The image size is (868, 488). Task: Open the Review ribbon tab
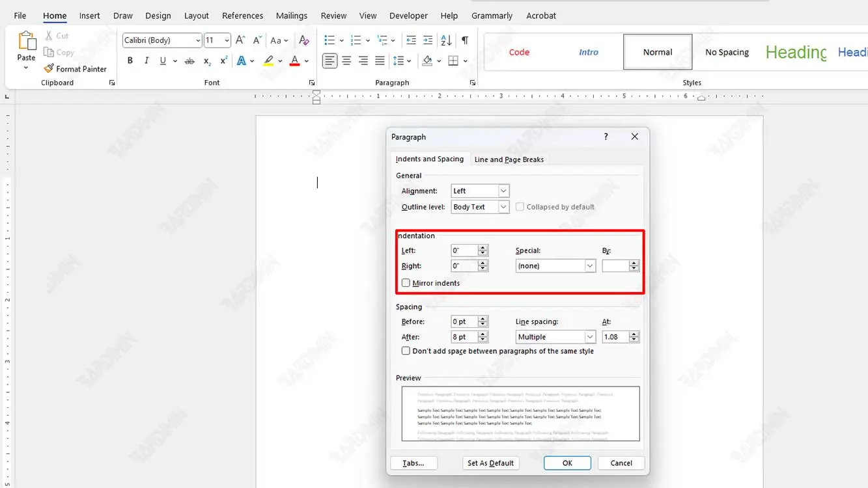[334, 16]
